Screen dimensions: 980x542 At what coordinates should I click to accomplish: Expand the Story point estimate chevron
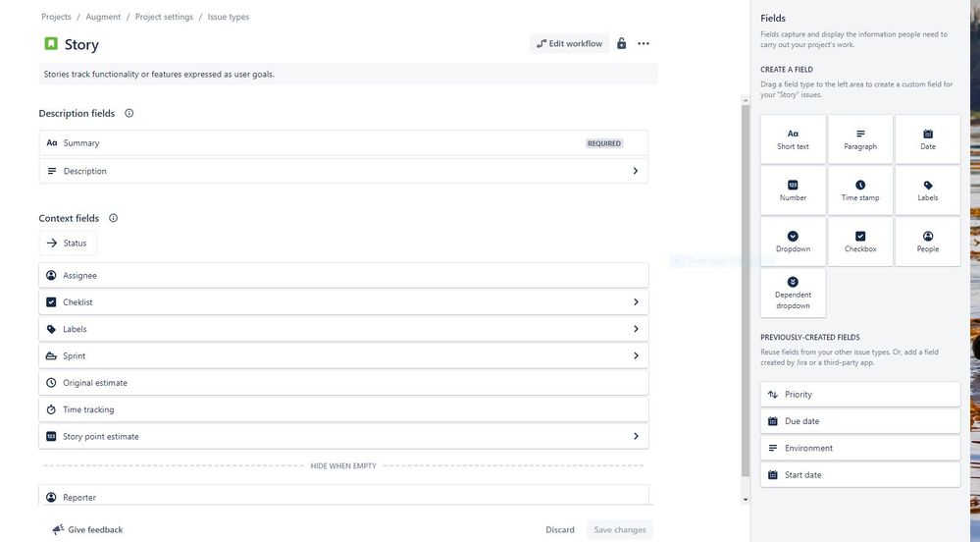pyautogui.click(x=636, y=436)
